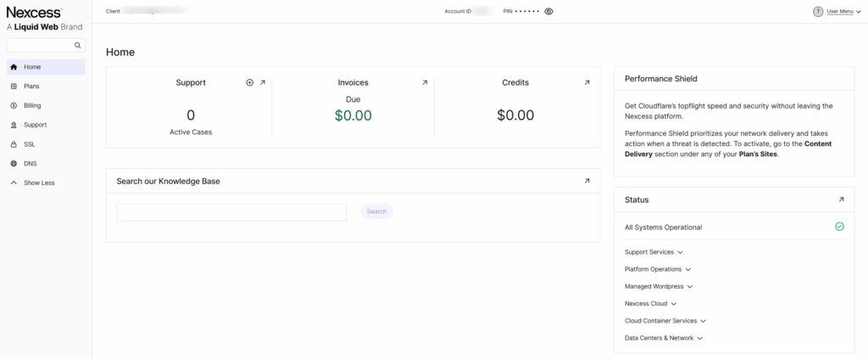
Task: Open the User Menu dropdown
Action: (x=843, y=12)
